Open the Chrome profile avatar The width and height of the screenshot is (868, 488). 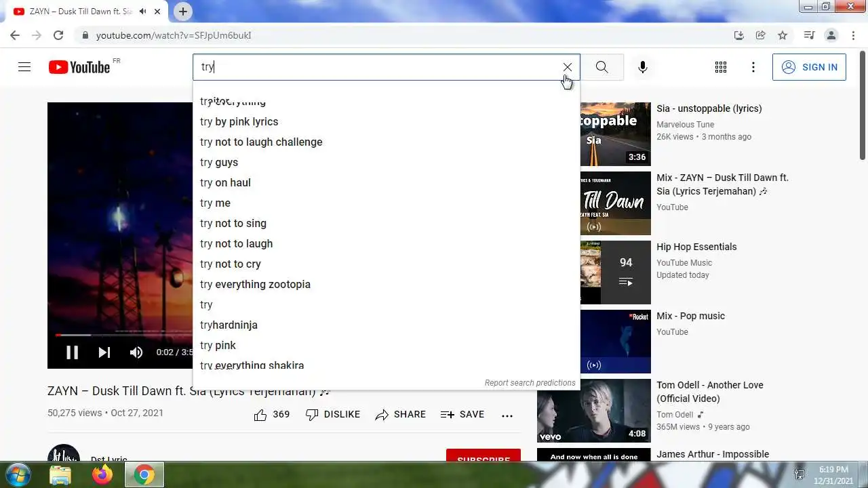pyautogui.click(x=831, y=35)
